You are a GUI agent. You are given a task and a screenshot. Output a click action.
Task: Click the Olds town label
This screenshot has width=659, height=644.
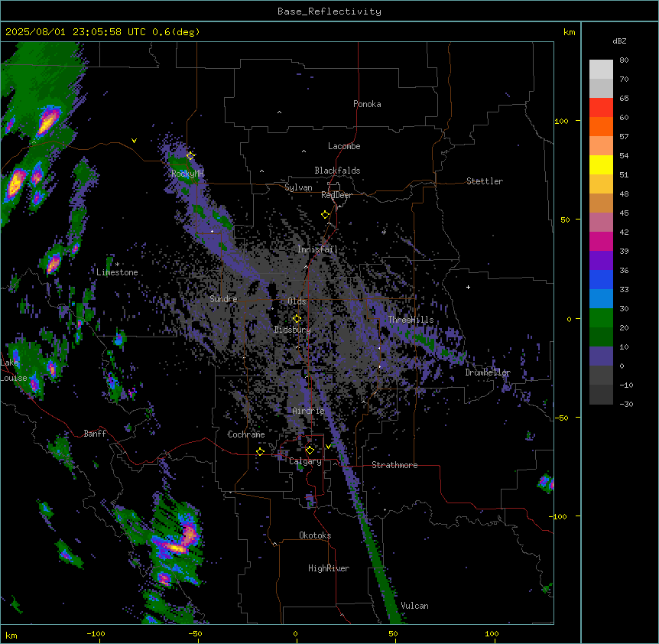point(297,301)
